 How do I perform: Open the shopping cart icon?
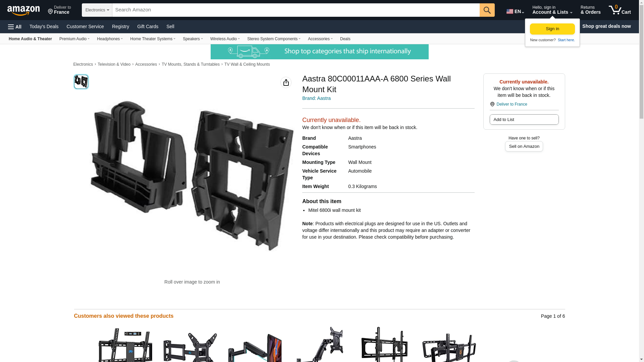[620, 10]
